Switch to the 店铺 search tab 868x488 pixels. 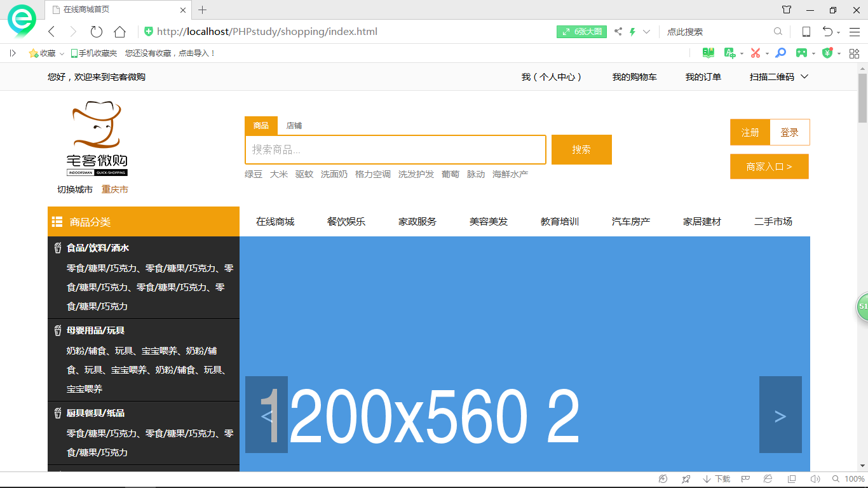pyautogui.click(x=294, y=126)
